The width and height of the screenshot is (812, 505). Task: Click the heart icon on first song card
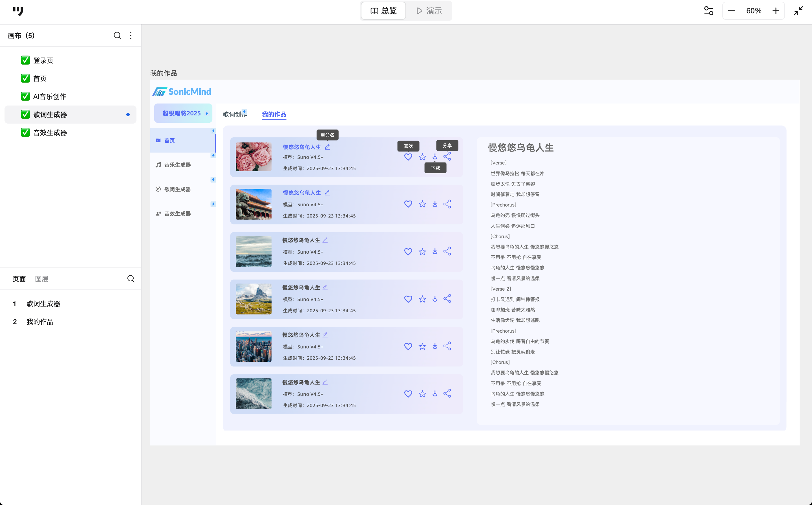pos(408,157)
